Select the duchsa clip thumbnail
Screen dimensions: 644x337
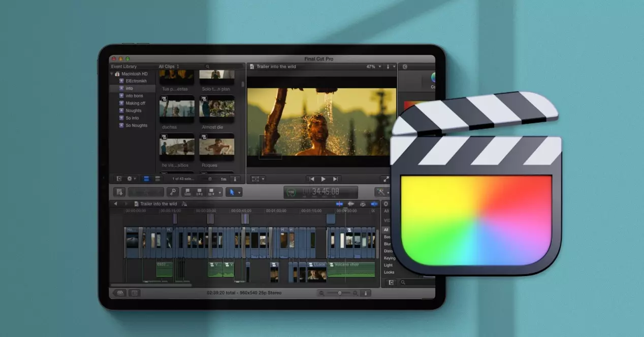[177, 109]
